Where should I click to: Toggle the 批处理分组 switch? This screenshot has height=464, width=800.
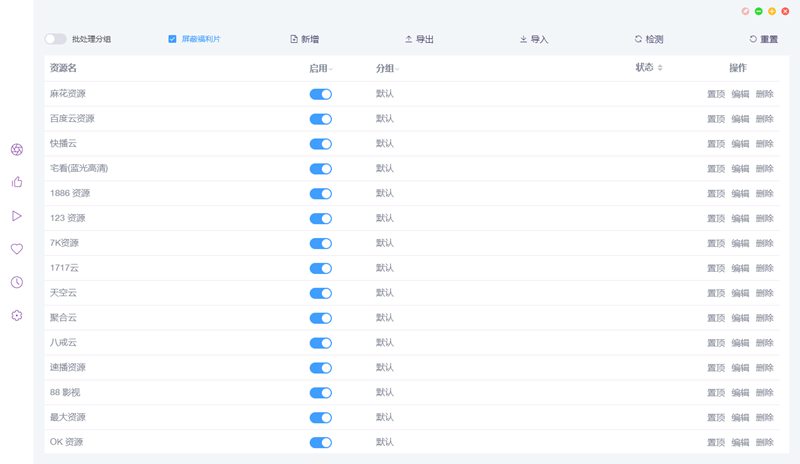point(55,39)
